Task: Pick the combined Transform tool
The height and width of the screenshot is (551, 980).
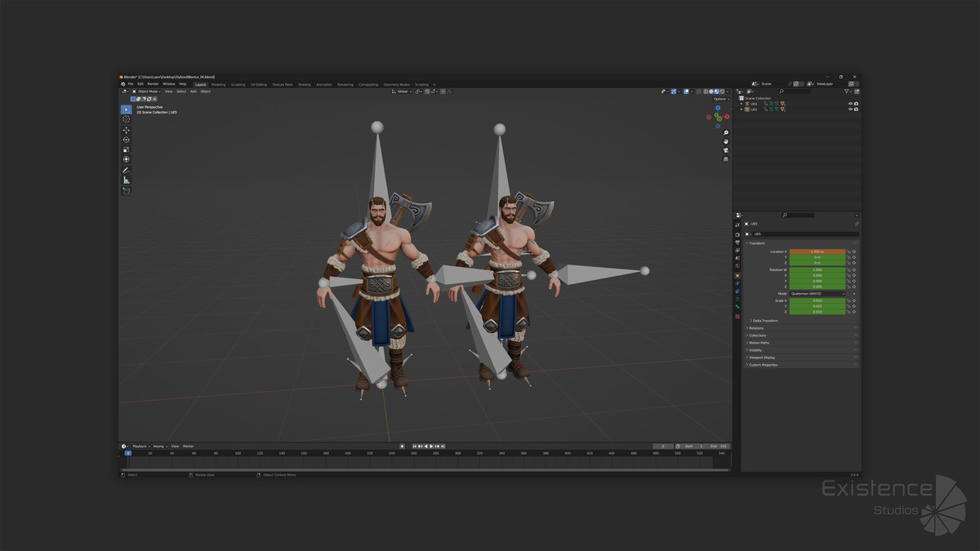Action: (126, 159)
